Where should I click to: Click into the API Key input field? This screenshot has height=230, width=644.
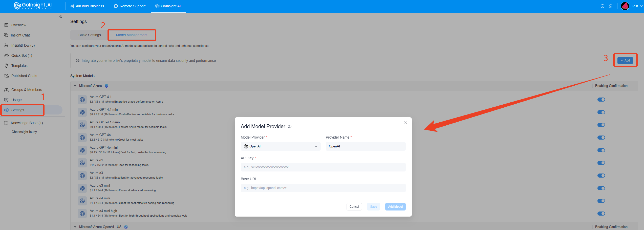323,167
